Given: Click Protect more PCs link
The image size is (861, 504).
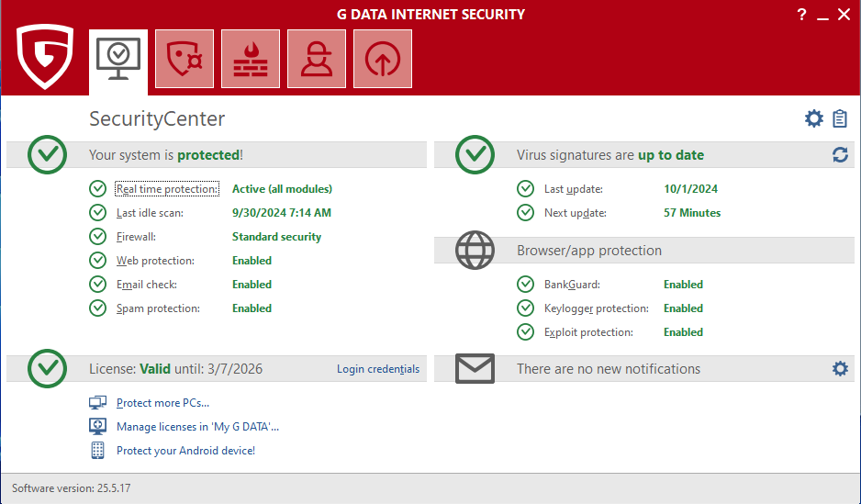Looking at the screenshot, I should click(x=162, y=403).
